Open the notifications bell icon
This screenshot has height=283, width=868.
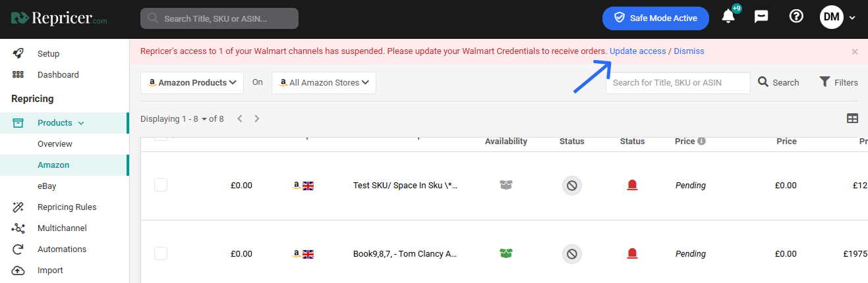point(728,17)
